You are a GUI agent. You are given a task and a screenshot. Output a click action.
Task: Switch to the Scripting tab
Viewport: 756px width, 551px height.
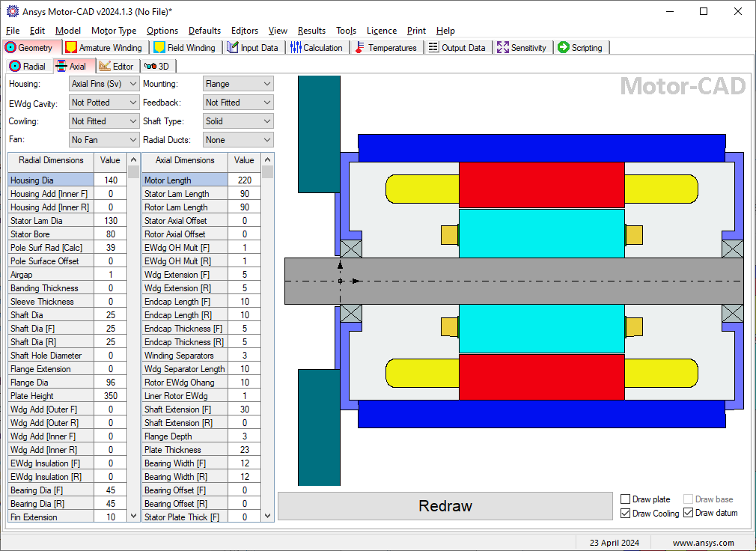pyautogui.click(x=580, y=48)
